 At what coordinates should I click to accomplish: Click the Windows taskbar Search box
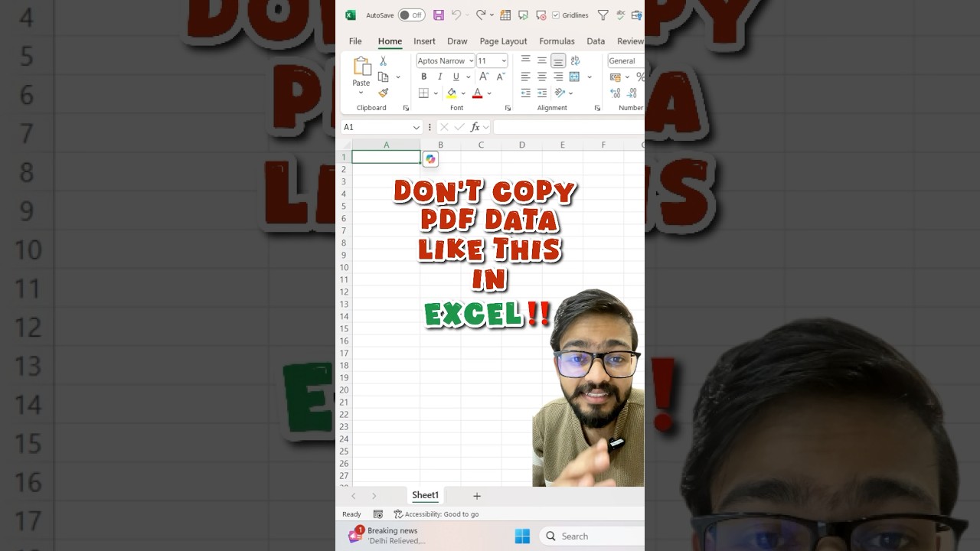(x=592, y=536)
